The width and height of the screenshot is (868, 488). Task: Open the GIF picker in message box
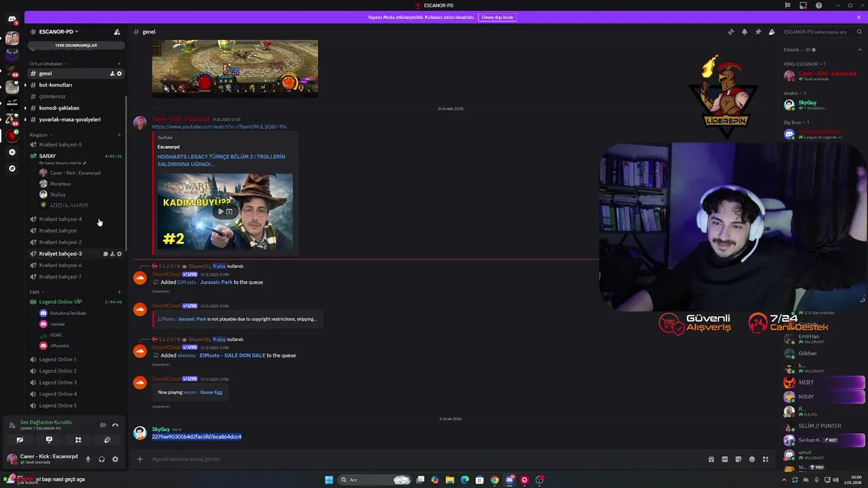[x=725, y=459]
